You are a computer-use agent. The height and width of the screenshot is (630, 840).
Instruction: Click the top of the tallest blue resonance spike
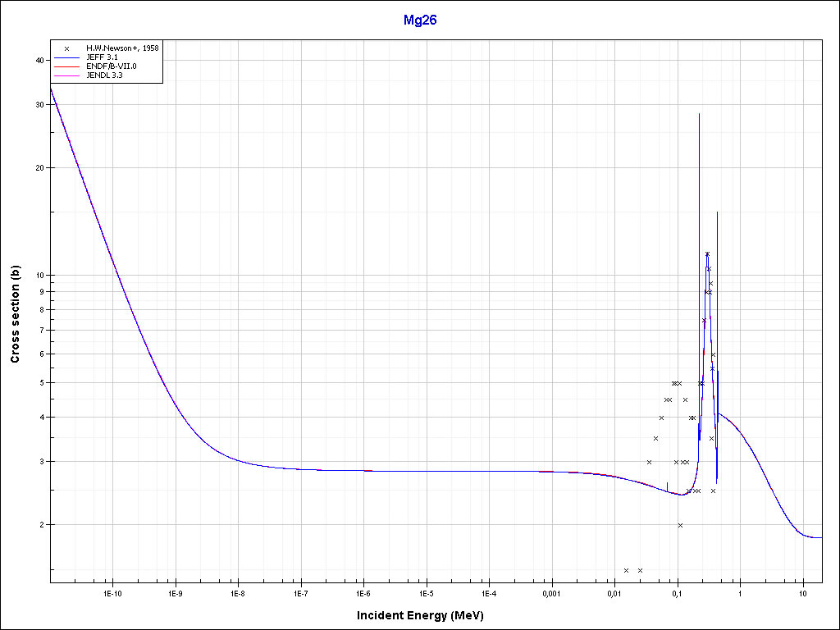(699, 114)
